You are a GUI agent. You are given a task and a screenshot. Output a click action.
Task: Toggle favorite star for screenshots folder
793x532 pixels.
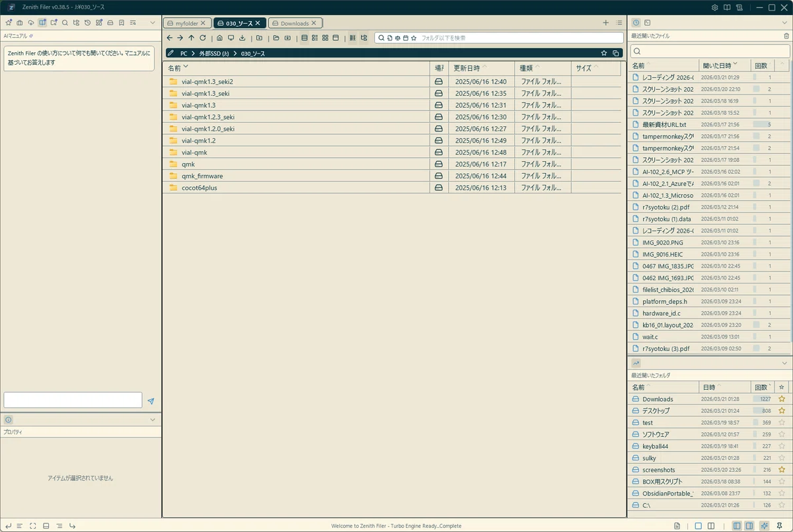coord(782,469)
